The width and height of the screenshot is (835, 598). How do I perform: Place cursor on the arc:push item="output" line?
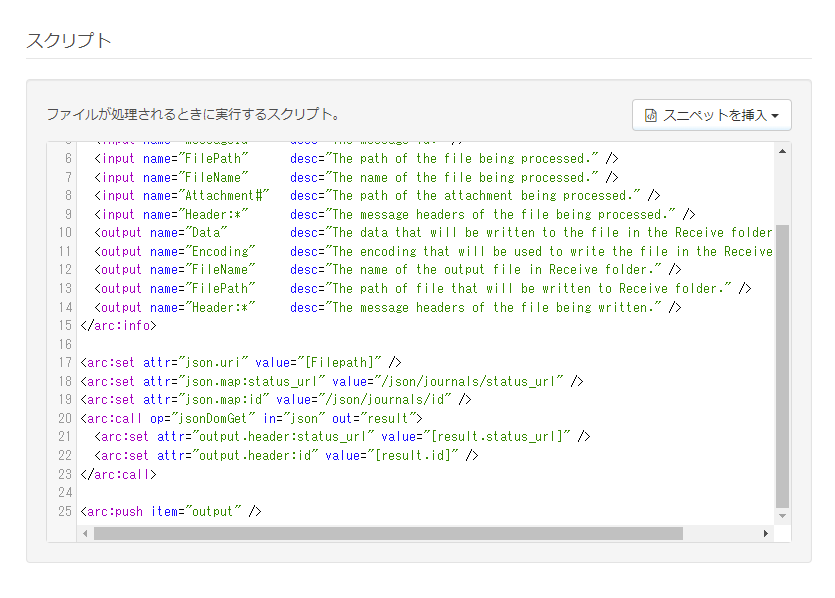point(171,511)
